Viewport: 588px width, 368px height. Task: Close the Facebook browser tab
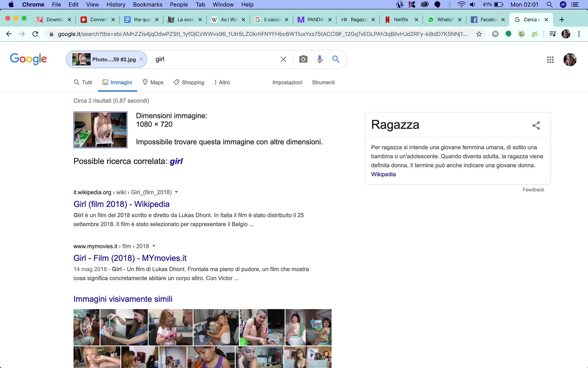point(503,20)
